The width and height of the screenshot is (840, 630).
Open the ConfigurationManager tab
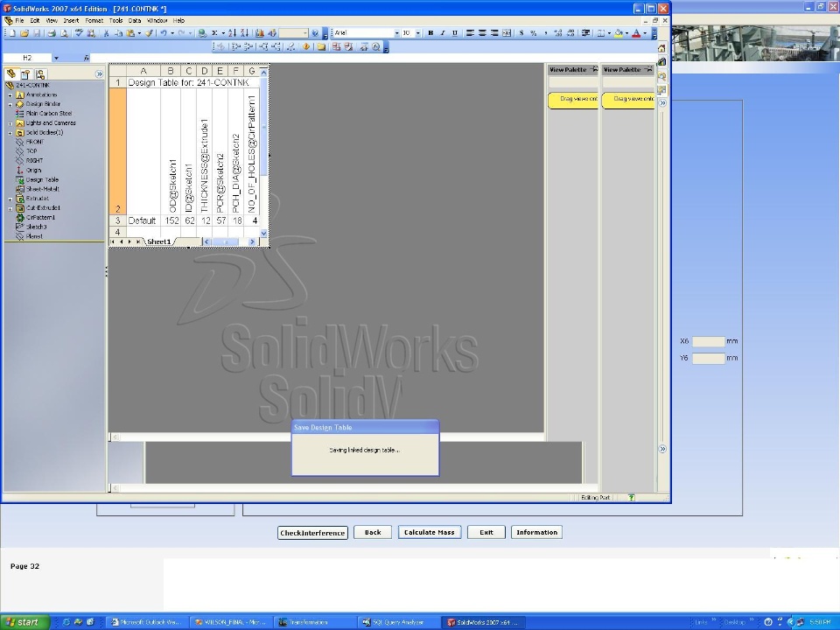pos(40,74)
